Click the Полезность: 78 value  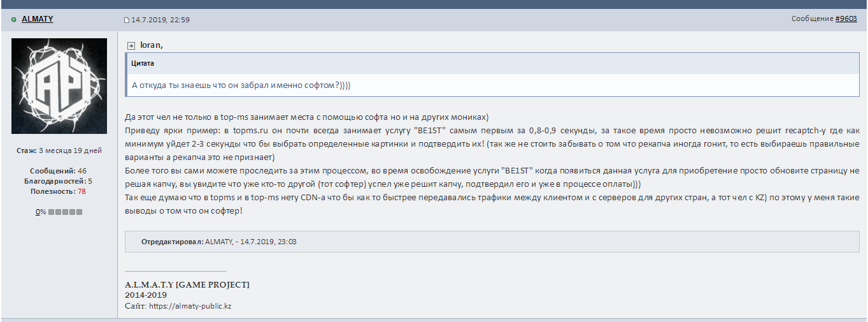[x=58, y=191]
